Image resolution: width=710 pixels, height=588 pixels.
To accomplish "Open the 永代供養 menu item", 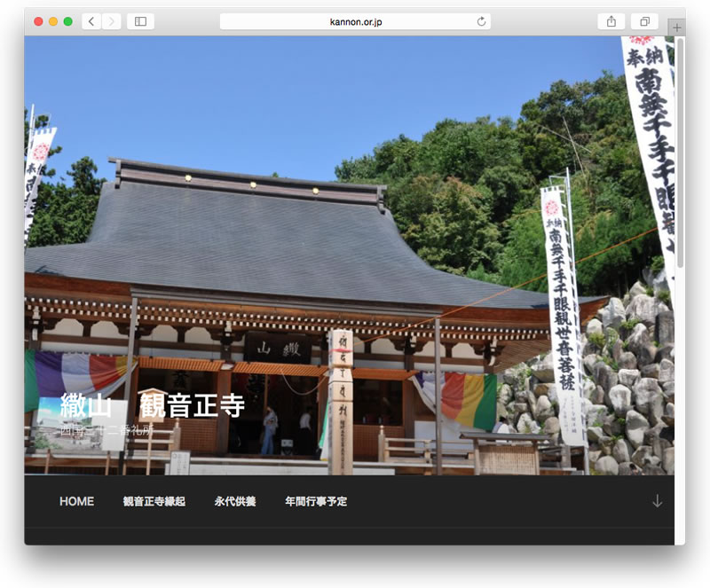I will click(235, 501).
